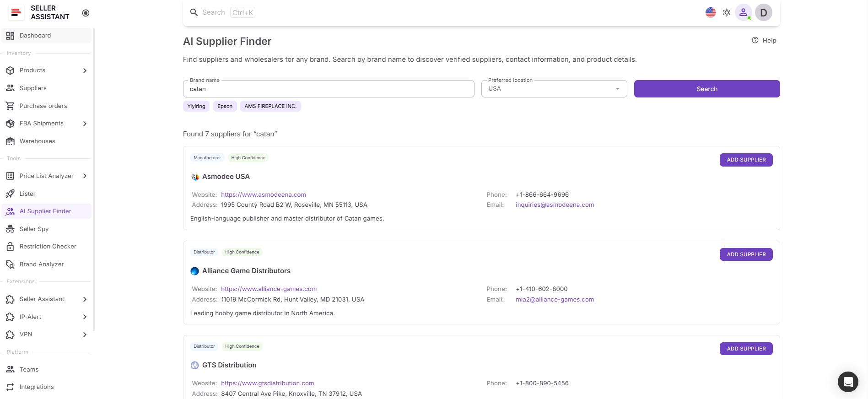Click the inquiries@asmodeena.com email link

pyautogui.click(x=555, y=205)
